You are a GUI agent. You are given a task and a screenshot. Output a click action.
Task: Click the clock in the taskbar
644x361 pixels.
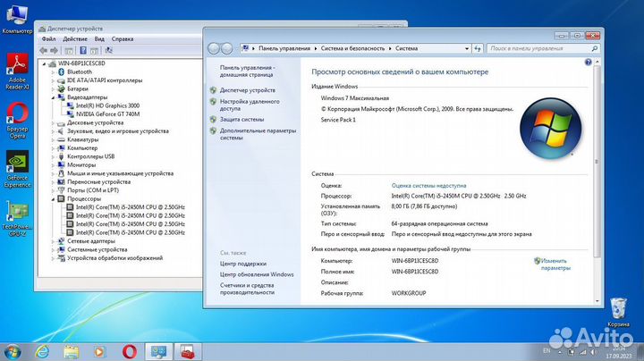(x=618, y=352)
